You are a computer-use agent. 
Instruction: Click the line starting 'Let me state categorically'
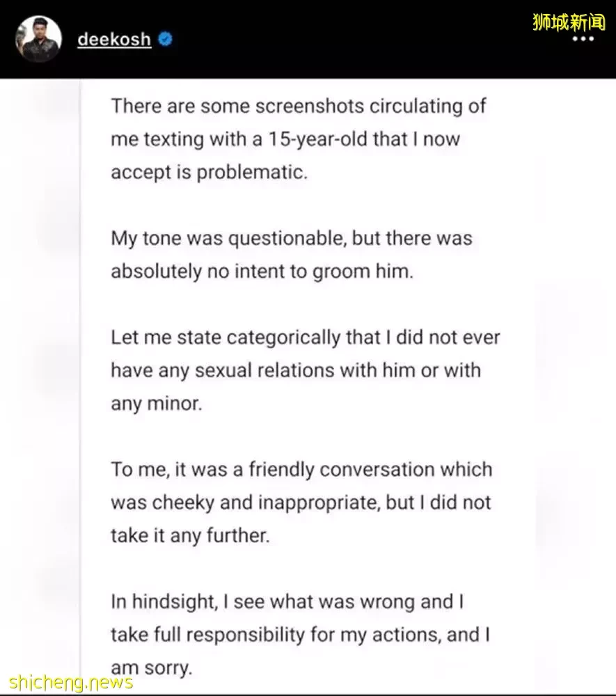tap(306, 338)
